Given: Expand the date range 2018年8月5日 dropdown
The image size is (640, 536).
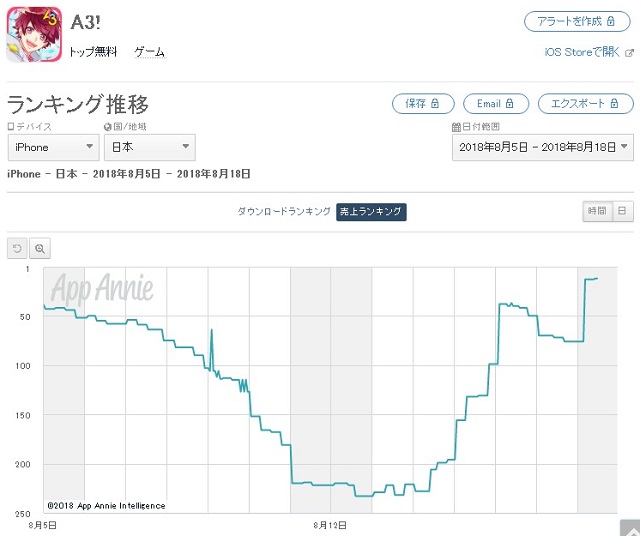Looking at the screenshot, I should coord(543,147).
